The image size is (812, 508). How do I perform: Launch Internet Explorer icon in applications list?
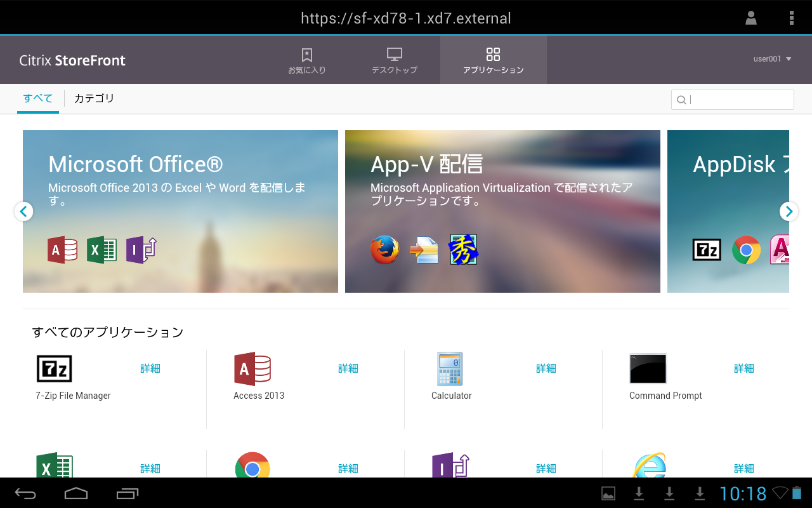click(x=649, y=465)
